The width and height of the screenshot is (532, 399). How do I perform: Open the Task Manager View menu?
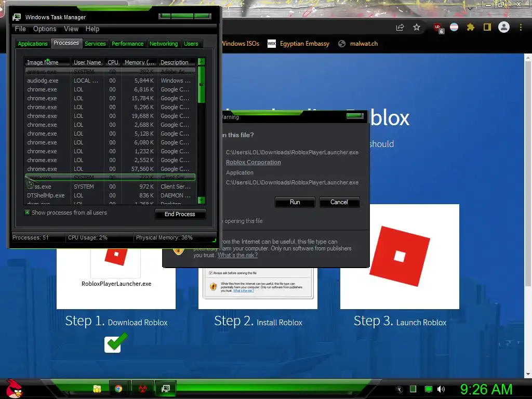point(71,29)
